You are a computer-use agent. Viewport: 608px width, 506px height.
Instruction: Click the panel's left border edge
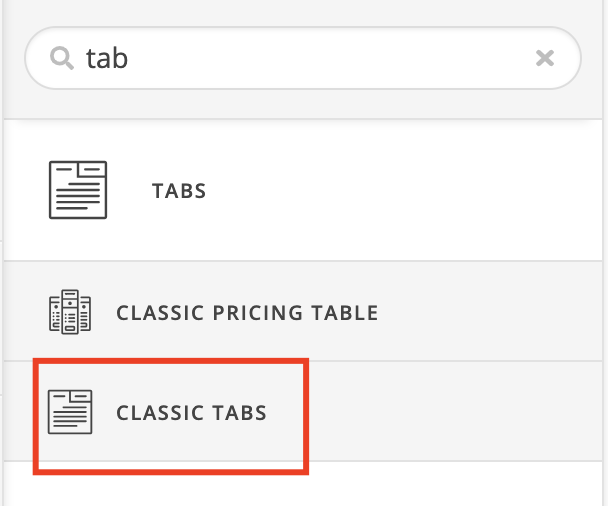(2, 252)
